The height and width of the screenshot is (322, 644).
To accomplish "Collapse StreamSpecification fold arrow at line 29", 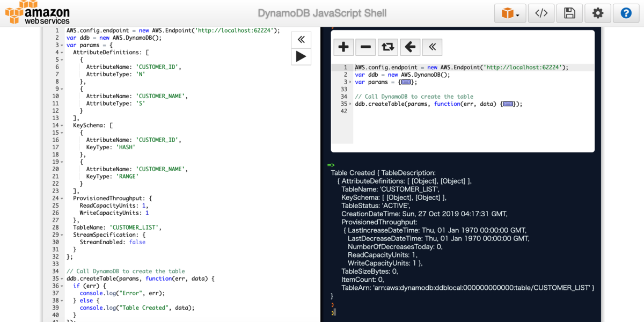I will (62, 235).
